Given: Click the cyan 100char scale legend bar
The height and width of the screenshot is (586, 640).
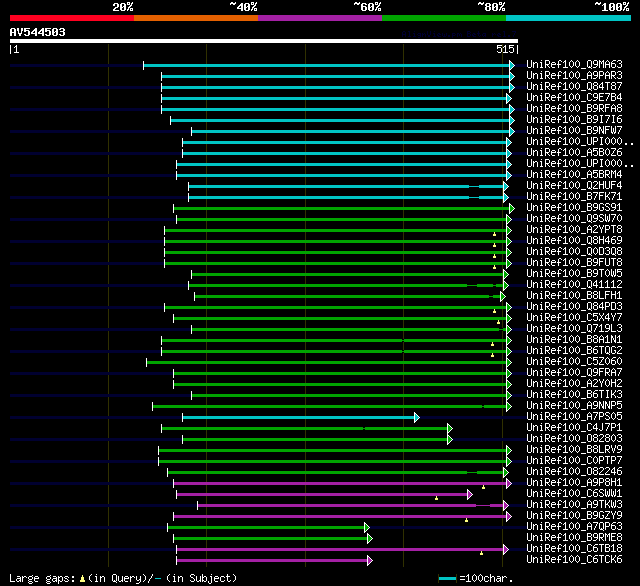Looking at the screenshot, I should (447, 578).
